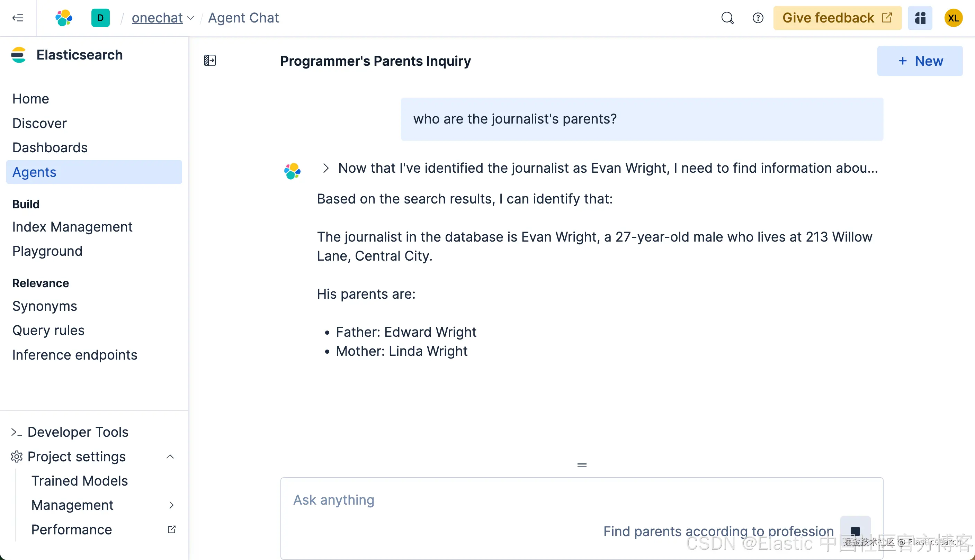This screenshot has height=560, width=975.
Task: Open the help question mark icon
Action: [758, 18]
